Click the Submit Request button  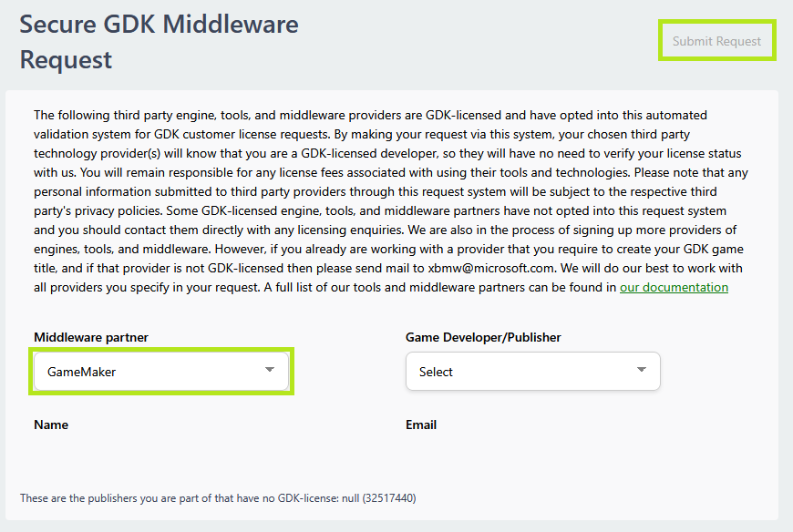pos(716,41)
